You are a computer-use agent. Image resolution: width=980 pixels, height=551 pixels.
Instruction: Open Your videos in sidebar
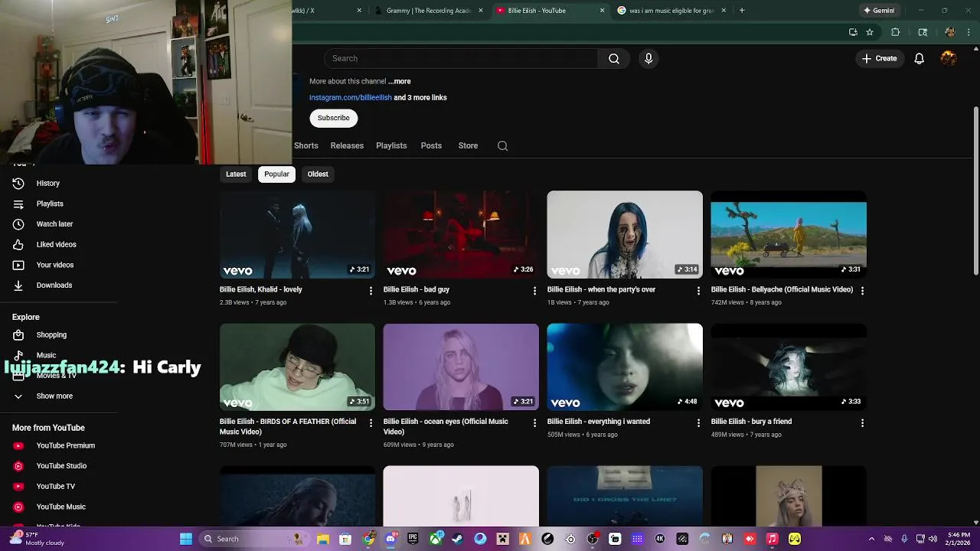(x=54, y=265)
